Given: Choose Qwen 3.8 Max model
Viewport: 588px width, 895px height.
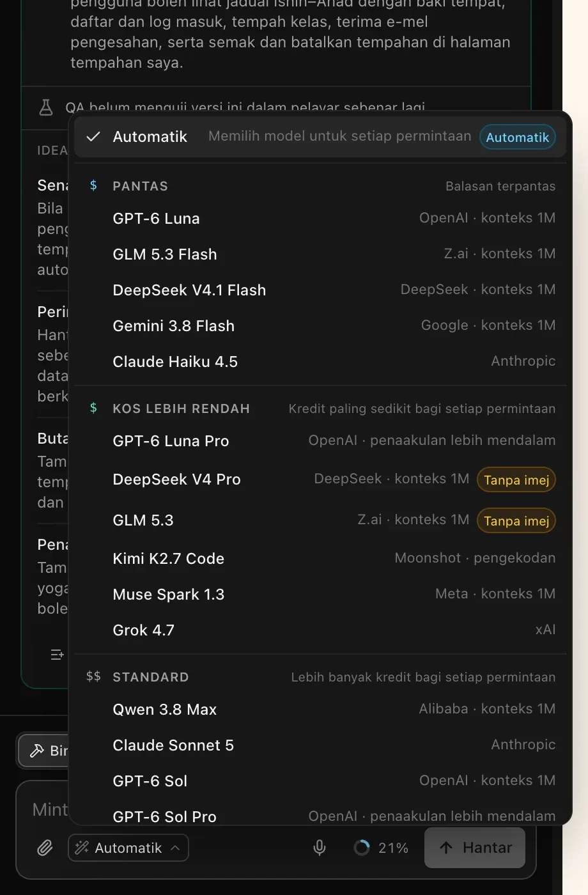Looking at the screenshot, I should (x=320, y=710).
